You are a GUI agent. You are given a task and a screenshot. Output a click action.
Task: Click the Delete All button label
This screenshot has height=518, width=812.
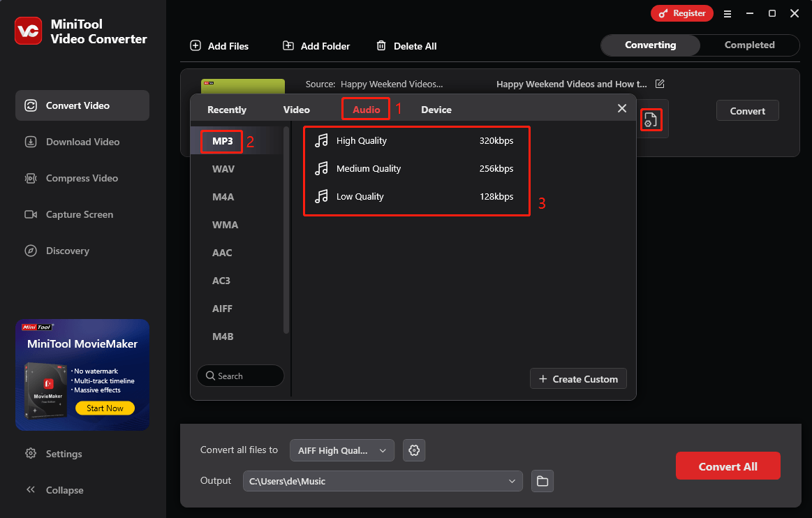[x=415, y=46]
